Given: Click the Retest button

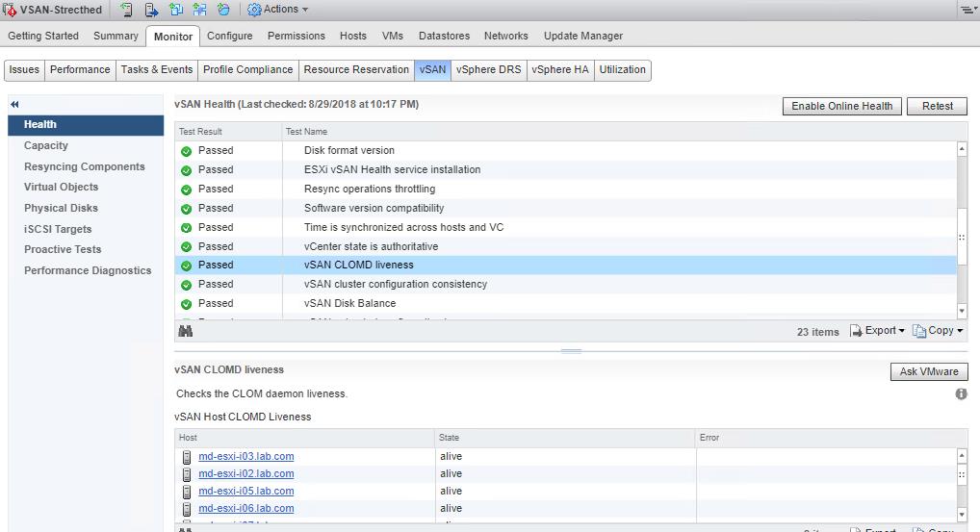Looking at the screenshot, I should tap(937, 106).
